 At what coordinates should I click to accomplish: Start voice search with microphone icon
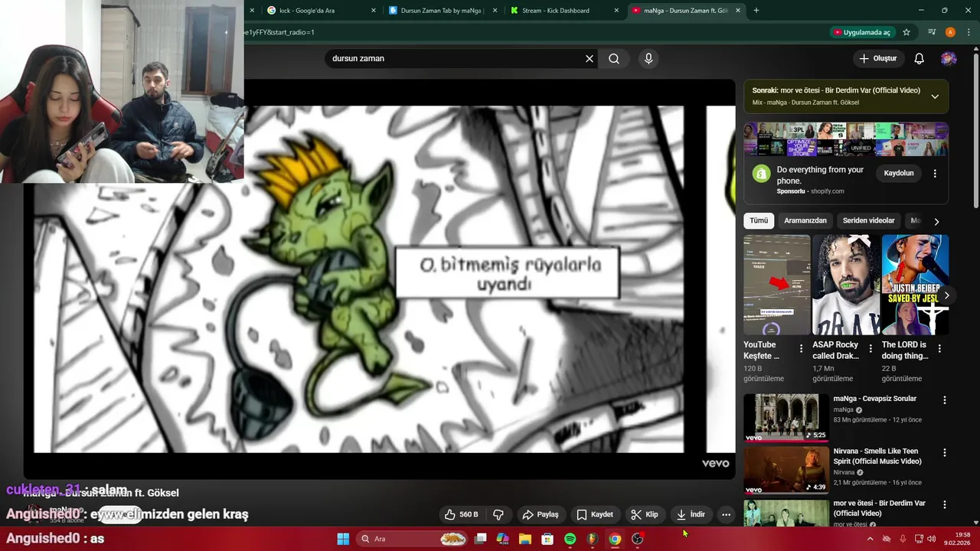(648, 58)
